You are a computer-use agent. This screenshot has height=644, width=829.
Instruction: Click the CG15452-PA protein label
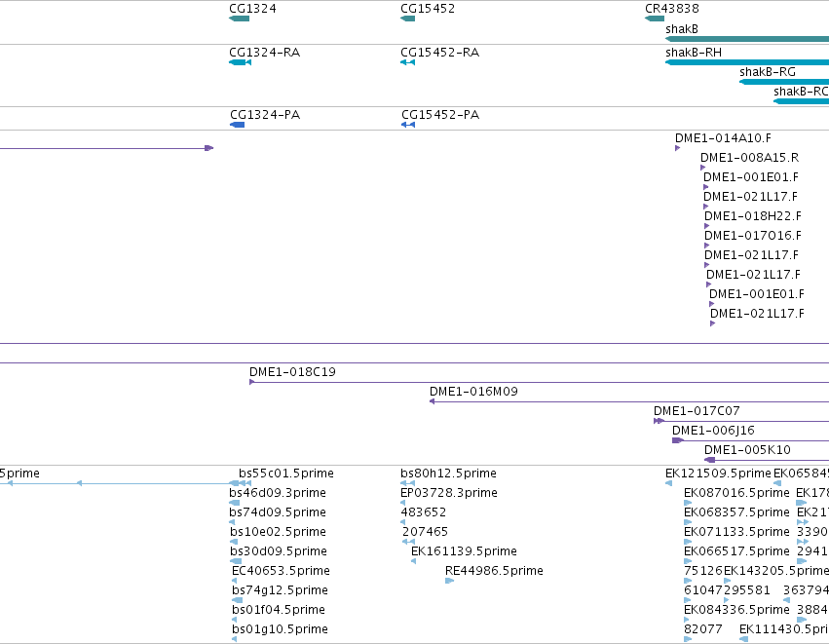(440, 115)
